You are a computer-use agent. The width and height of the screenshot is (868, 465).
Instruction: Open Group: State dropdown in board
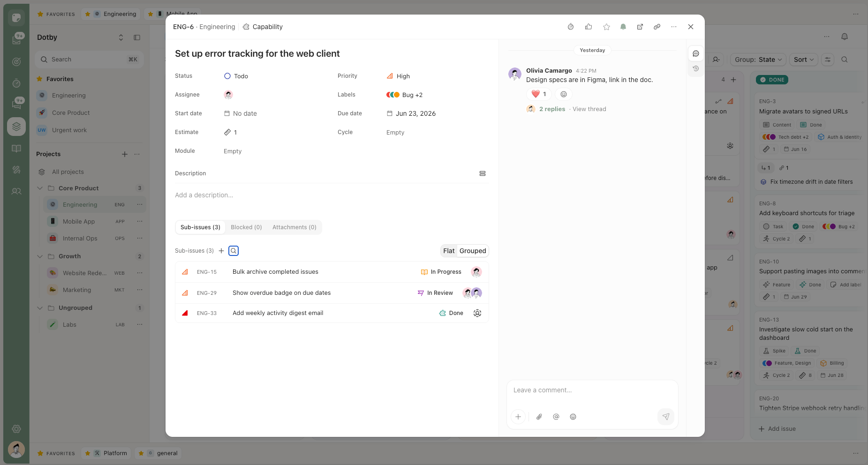(758, 60)
